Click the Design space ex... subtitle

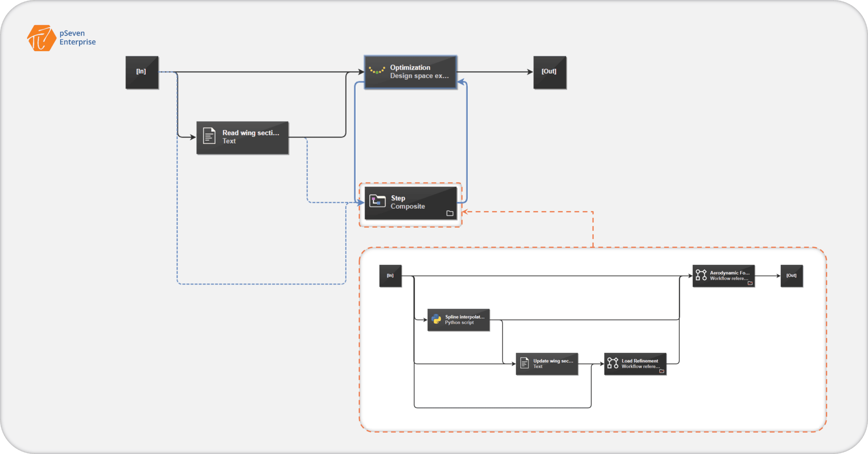(x=420, y=76)
